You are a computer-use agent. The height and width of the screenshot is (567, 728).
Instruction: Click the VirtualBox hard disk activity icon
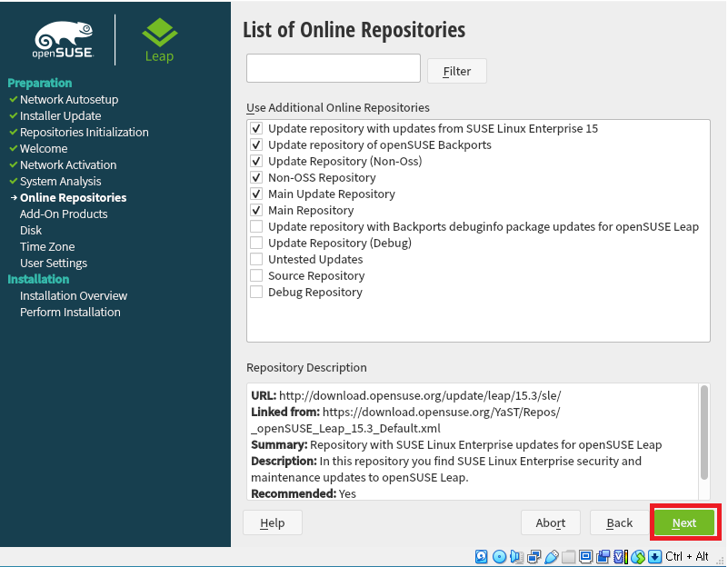tap(481, 556)
